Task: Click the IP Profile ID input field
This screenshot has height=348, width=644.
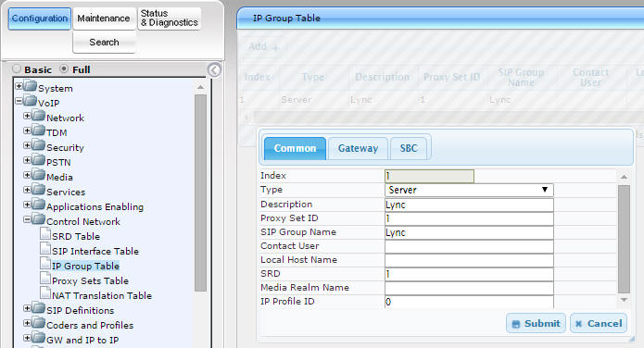Action: coord(469,302)
